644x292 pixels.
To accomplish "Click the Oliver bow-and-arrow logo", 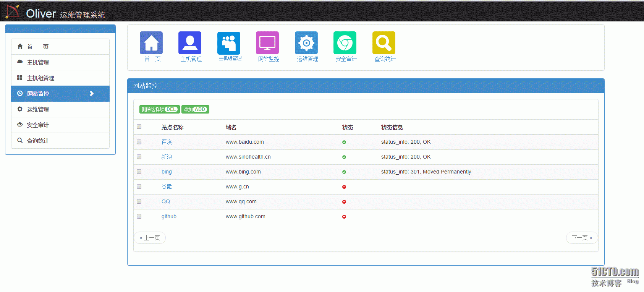I will pos(13,11).
